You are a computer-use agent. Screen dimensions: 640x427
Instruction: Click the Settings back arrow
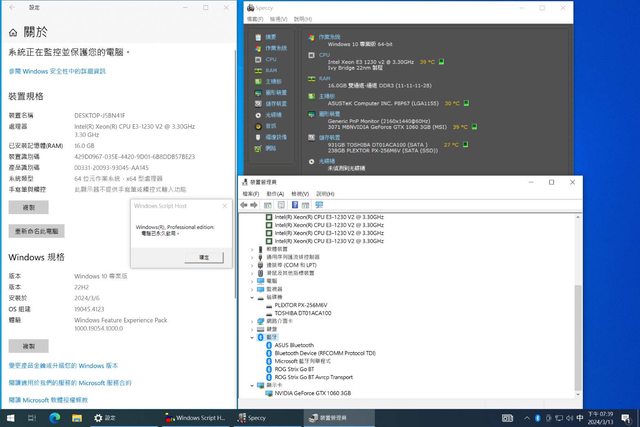[x=12, y=7]
